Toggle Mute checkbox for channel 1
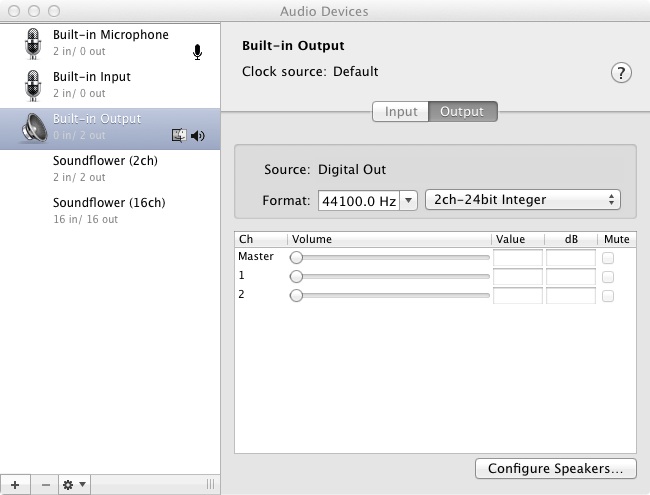The image size is (650, 495). click(x=608, y=277)
